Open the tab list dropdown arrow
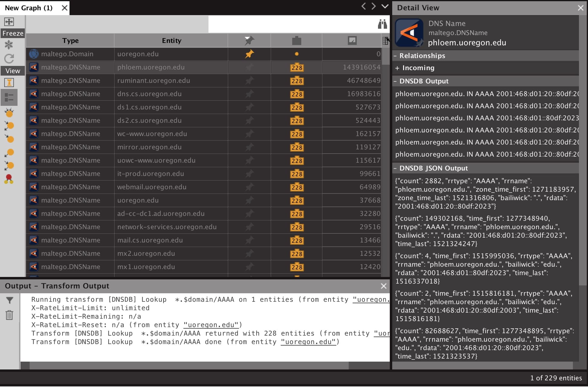 (x=385, y=6)
